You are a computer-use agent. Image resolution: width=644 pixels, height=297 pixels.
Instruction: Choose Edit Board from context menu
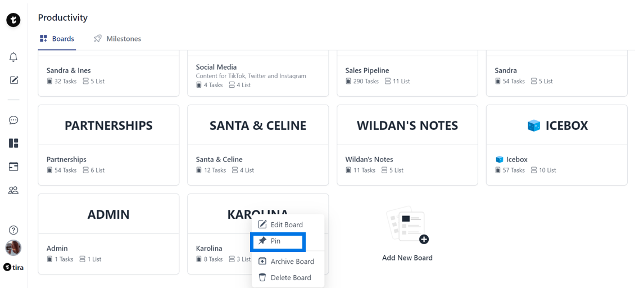point(287,224)
